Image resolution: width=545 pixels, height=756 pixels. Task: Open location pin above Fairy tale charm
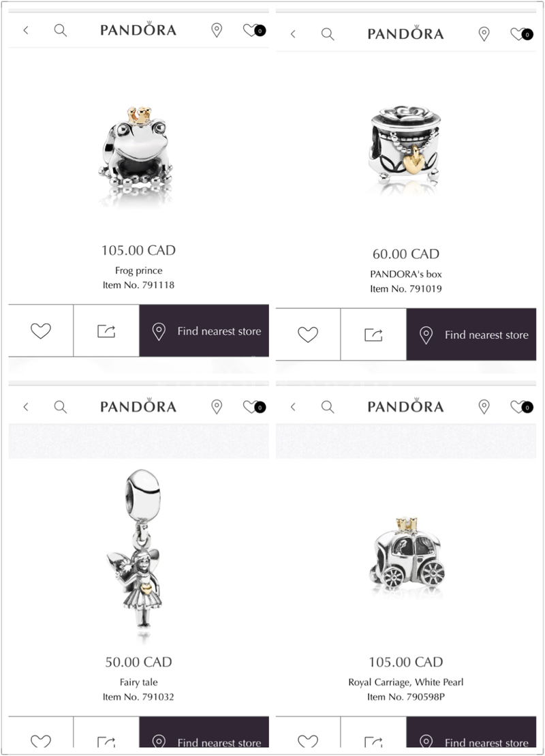pos(217,407)
